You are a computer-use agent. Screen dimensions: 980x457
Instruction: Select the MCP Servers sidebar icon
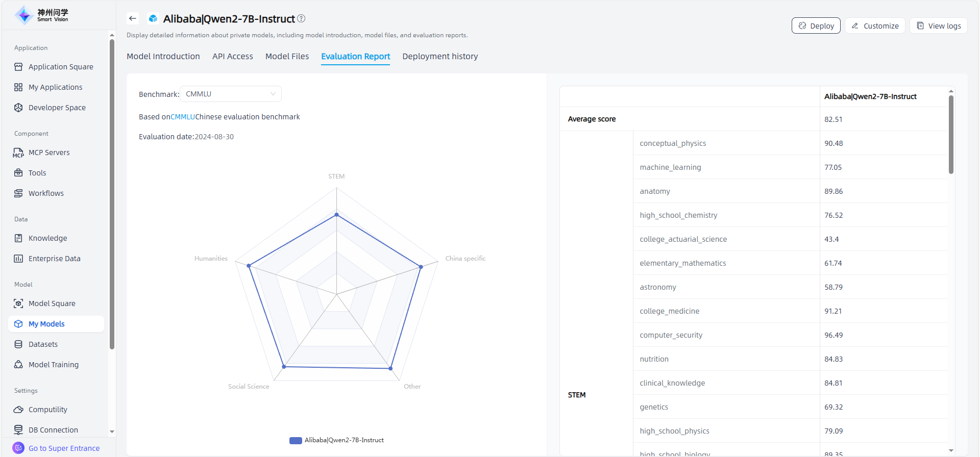click(18, 153)
